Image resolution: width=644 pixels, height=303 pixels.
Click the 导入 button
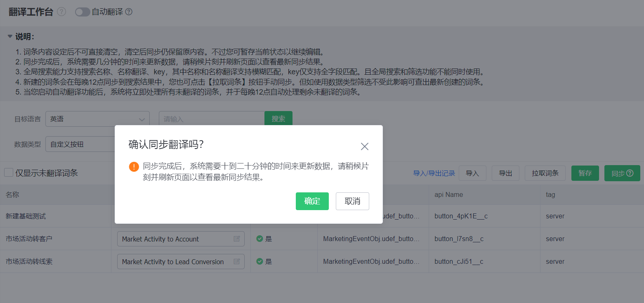[472, 173]
